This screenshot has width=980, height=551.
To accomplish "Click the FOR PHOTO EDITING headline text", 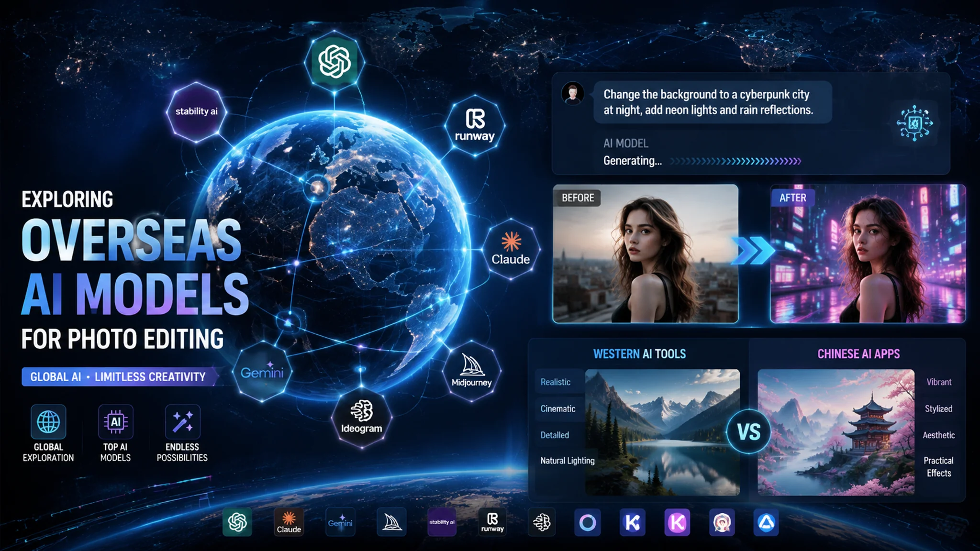I will click(x=122, y=339).
